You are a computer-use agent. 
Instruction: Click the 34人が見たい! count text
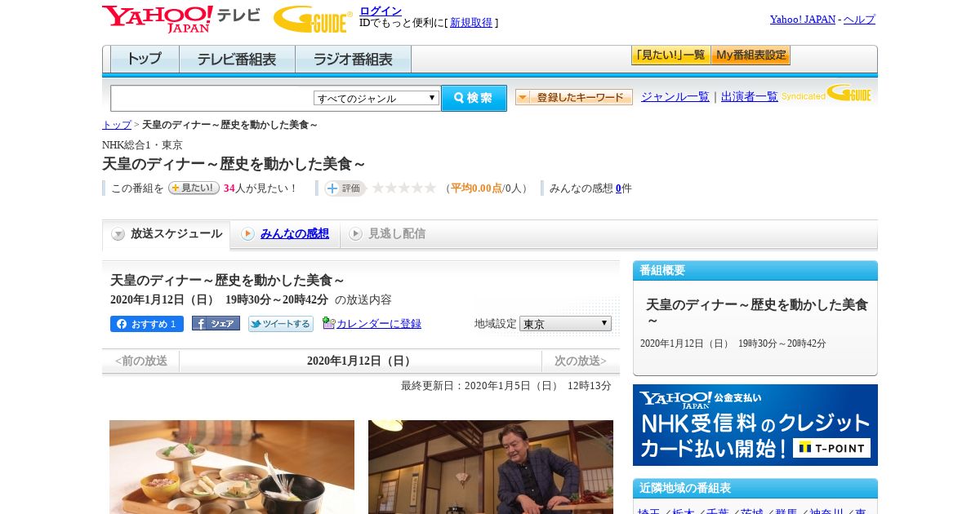coord(261,188)
